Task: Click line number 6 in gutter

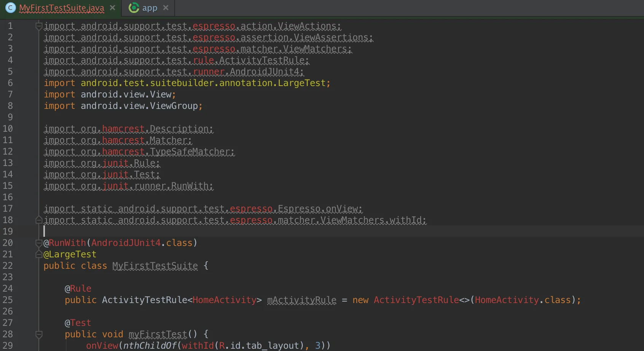Action: point(10,83)
